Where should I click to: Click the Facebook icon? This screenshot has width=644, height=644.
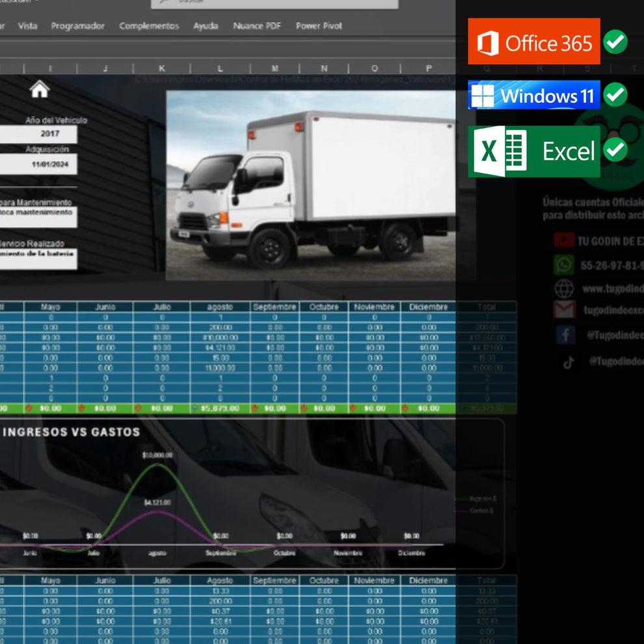click(565, 335)
